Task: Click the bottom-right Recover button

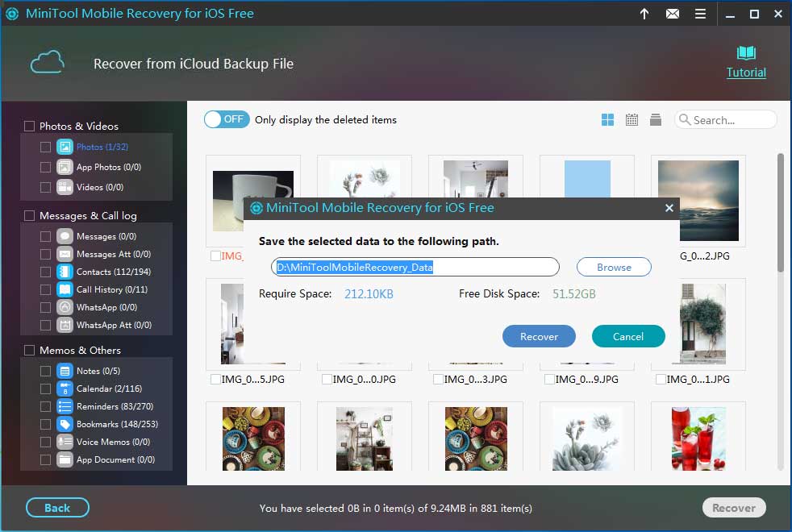Action: pos(734,508)
